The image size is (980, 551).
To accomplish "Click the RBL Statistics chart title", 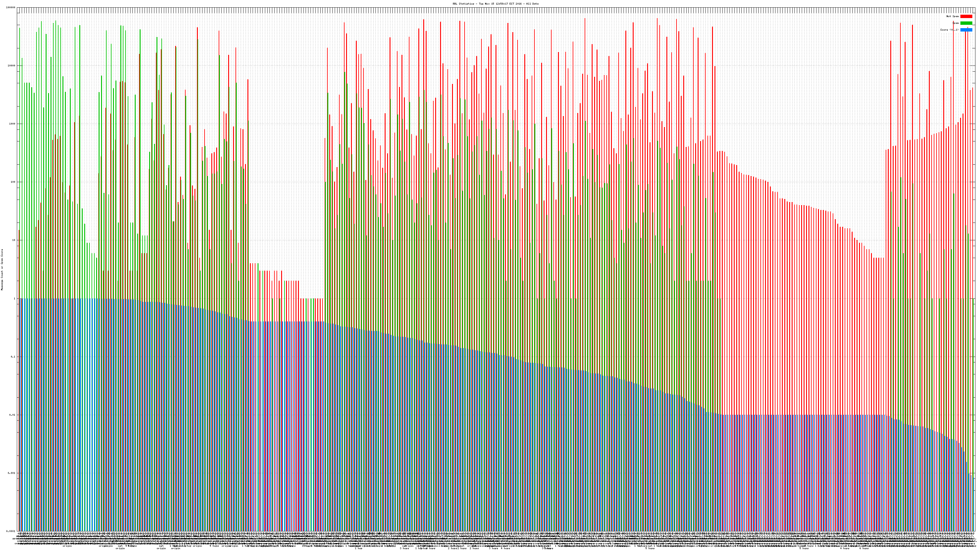I will click(495, 4).
